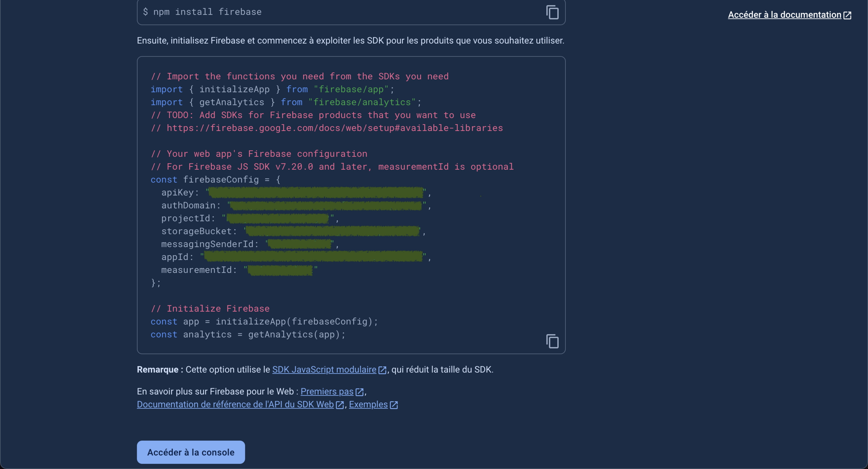This screenshot has width=868, height=469.
Task: Open the Exemples link
Action: tap(368, 404)
